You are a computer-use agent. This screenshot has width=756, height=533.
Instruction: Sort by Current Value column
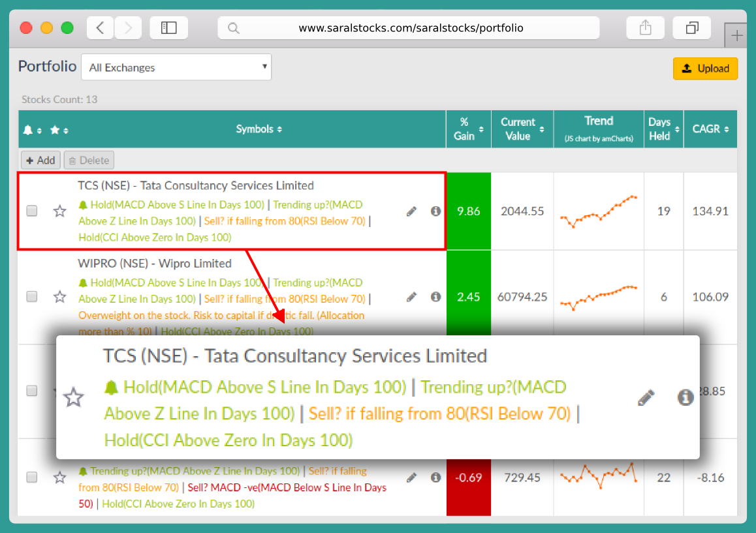pyautogui.click(x=522, y=129)
